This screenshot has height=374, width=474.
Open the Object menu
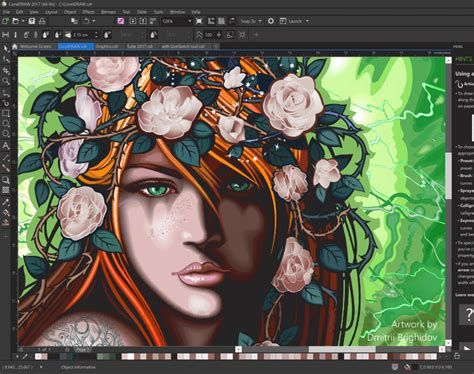70,12
